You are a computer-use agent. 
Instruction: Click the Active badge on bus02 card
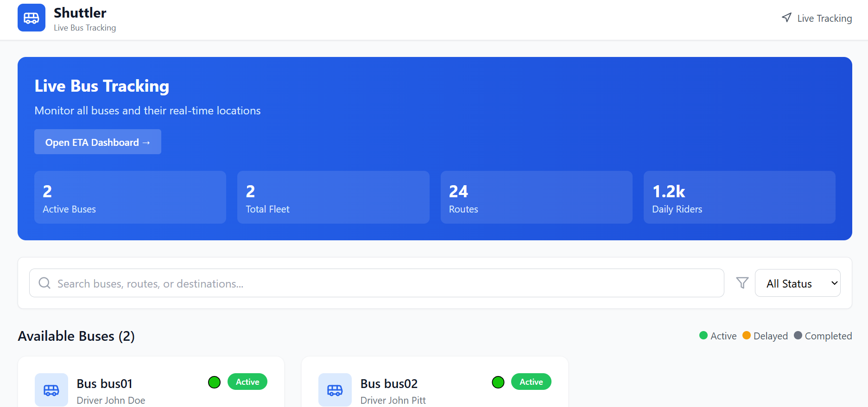[531, 382]
